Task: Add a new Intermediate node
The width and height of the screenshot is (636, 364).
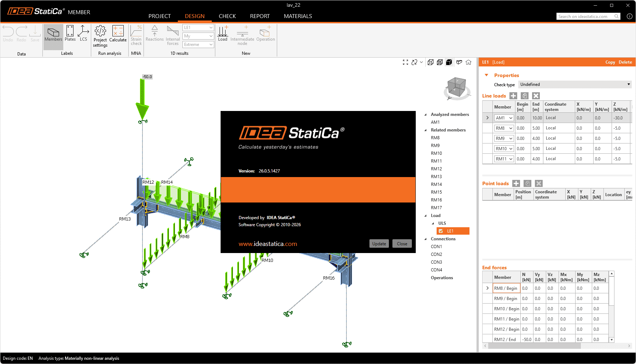Action: coord(242,35)
